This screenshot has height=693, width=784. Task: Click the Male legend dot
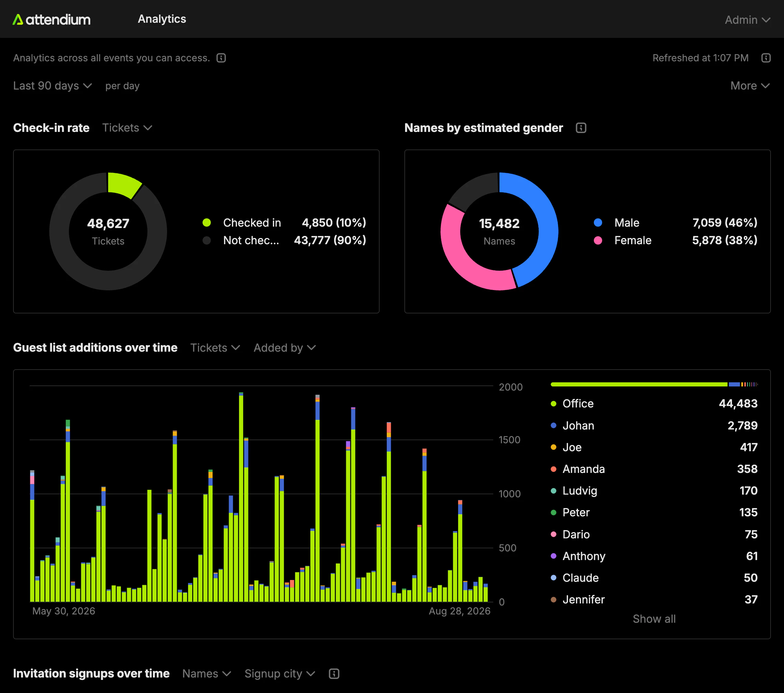pyautogui.click(x=598, y=223)
